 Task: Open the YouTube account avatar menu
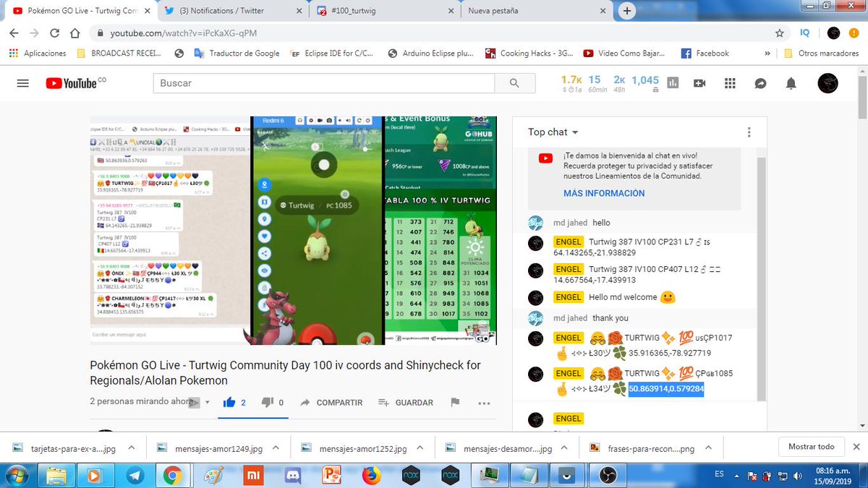pos(827,83)
